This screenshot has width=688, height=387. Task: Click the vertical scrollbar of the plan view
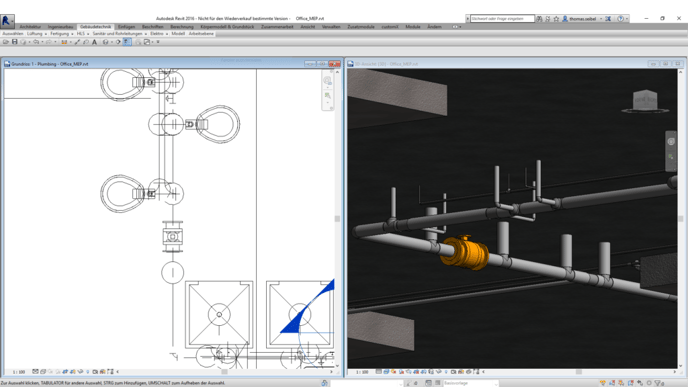[337, 218]
